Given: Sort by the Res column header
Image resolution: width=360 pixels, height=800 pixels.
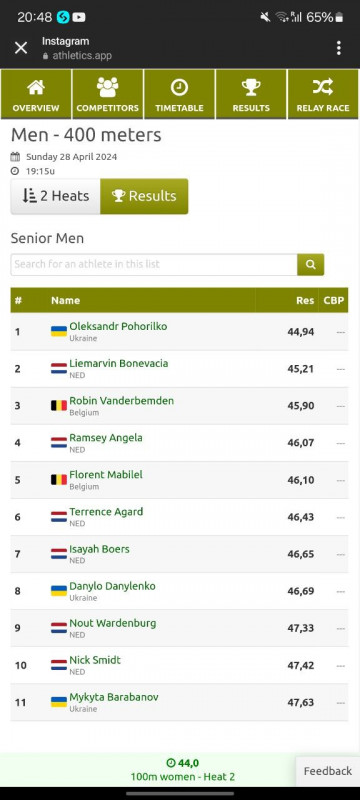Looking at the screenshot, I should point(305,301).
